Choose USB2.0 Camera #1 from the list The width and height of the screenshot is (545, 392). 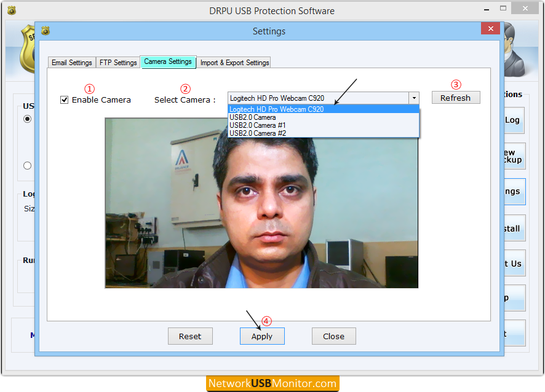pos(323,125)
